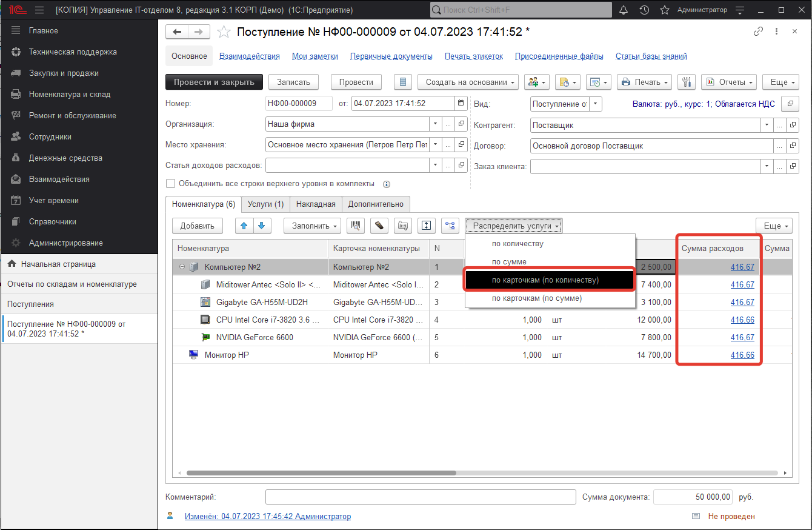The width and height of the screenshot is (812, 530).
Task: Click the tools settings icon next to Печать
Action: [x=687, y=82]
